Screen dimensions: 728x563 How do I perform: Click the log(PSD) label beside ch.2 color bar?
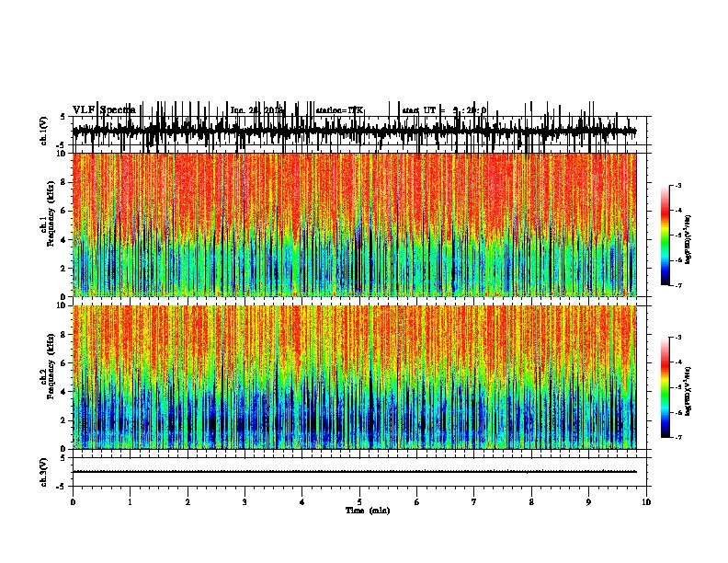click(x=688, y=391)
